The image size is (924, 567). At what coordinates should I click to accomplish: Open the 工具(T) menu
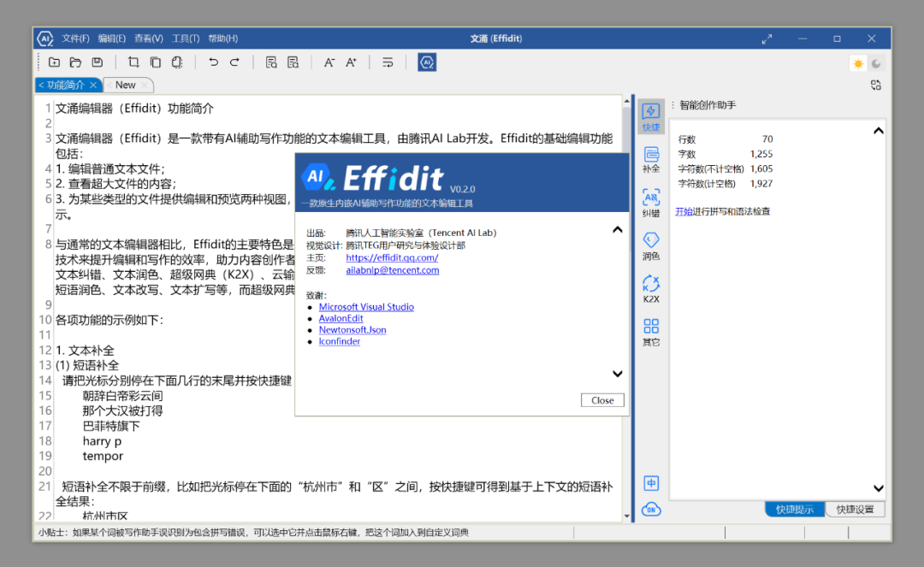click(x=186, y=38)
